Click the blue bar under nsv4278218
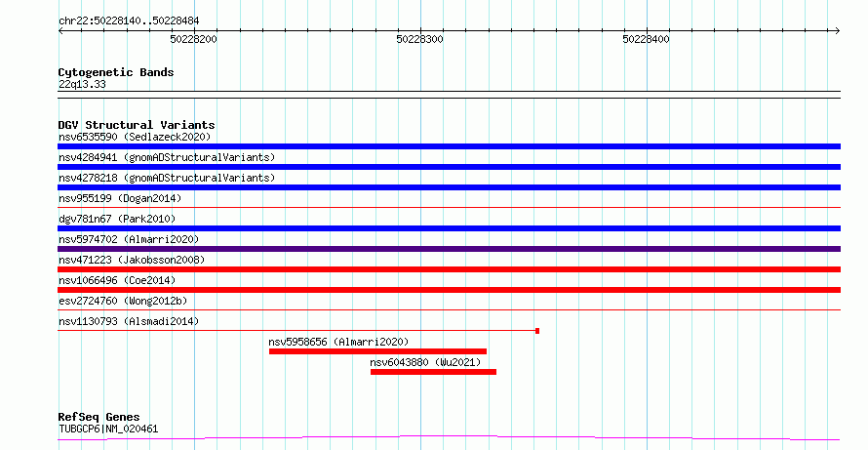 point(449,187)
